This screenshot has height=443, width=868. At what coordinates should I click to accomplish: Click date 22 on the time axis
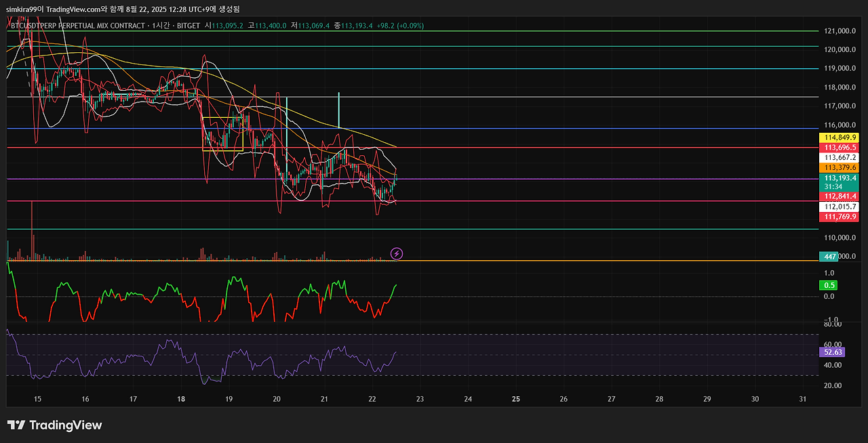pos(372,400)
